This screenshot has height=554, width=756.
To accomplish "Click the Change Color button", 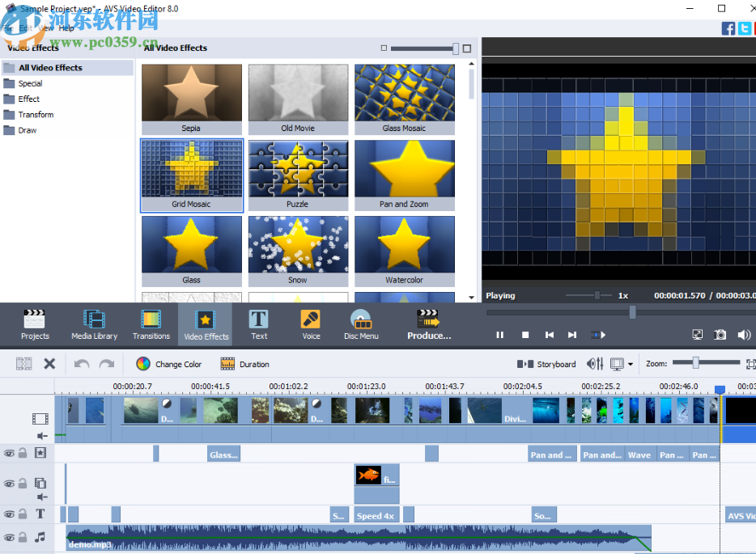I will [x=168, y=364].
